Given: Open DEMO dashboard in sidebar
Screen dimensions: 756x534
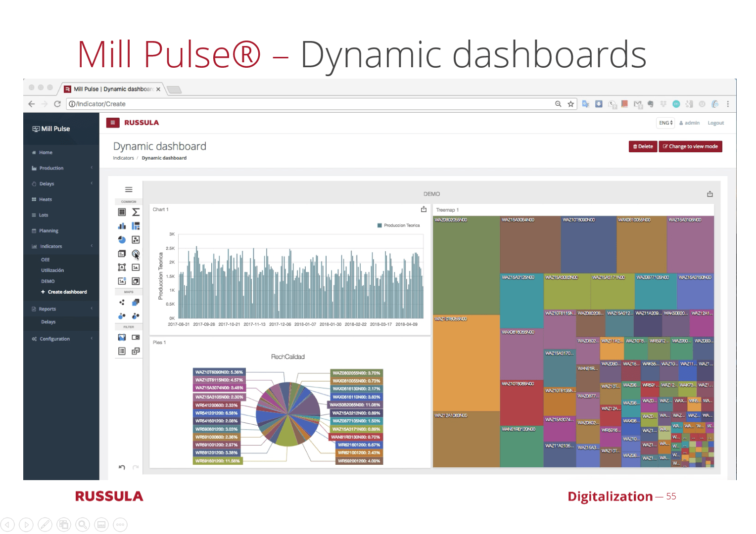Looking at the screenshot, I should 48,281.
